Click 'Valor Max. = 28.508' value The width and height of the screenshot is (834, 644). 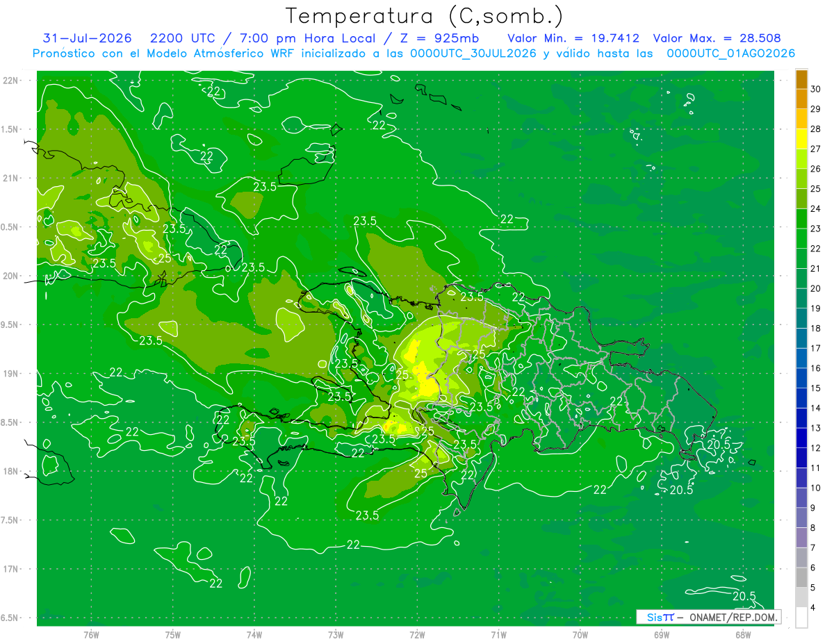(x=717, y=38)
